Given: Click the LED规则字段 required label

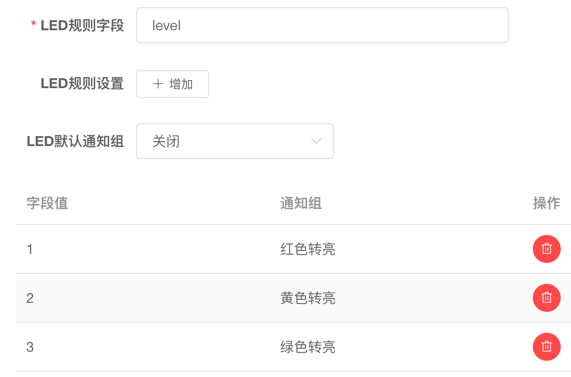Looking at the screenshot, I should coord(77,25).
